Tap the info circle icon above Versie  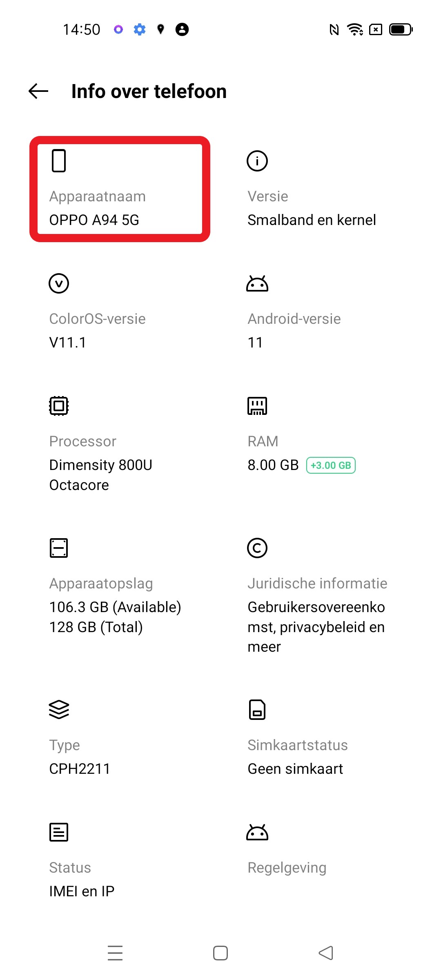[257, 161]
